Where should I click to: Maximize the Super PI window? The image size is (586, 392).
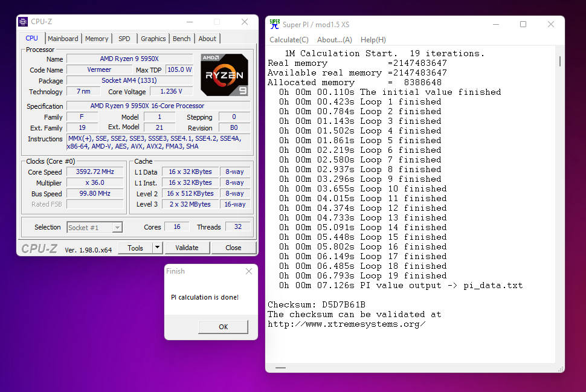click(x=523, y=25)
